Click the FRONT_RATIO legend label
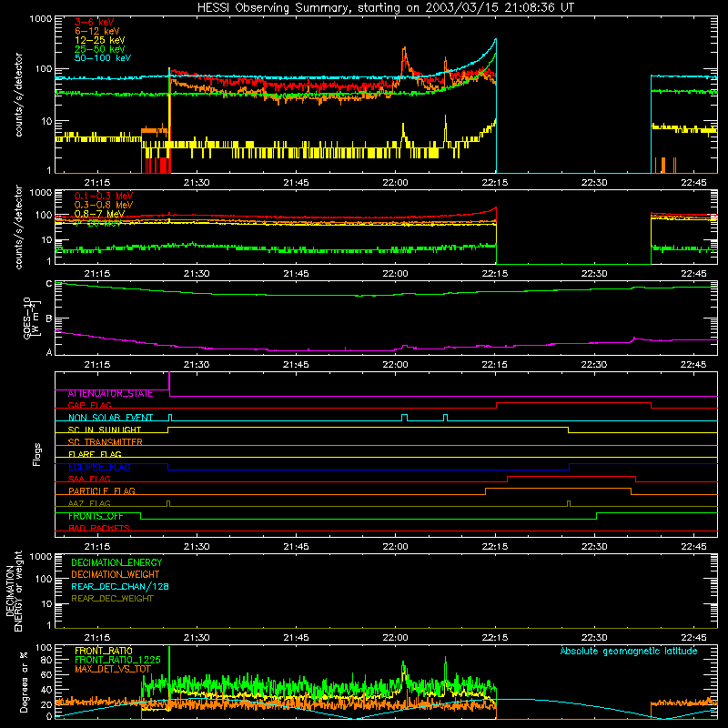Image resolution: width=728 pixels, height=728 pixels. 104,651
